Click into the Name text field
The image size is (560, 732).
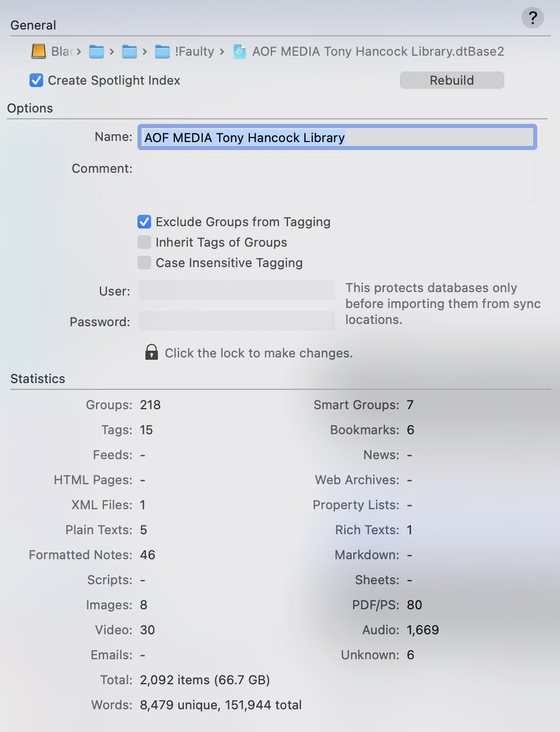click(x=337, y=138)
